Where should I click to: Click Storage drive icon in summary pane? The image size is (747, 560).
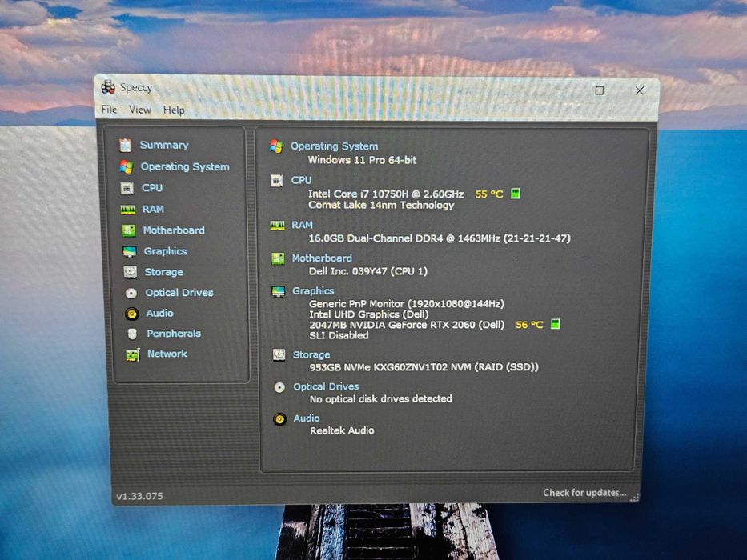pyautogui.click(x=279, y=354)
